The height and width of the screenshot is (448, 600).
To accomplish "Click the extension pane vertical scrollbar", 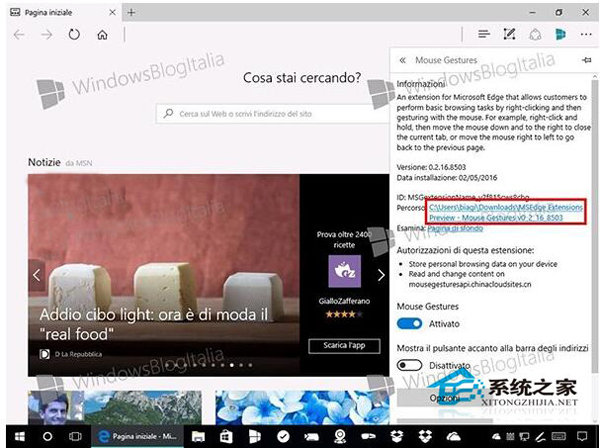I will pos(594,226).
